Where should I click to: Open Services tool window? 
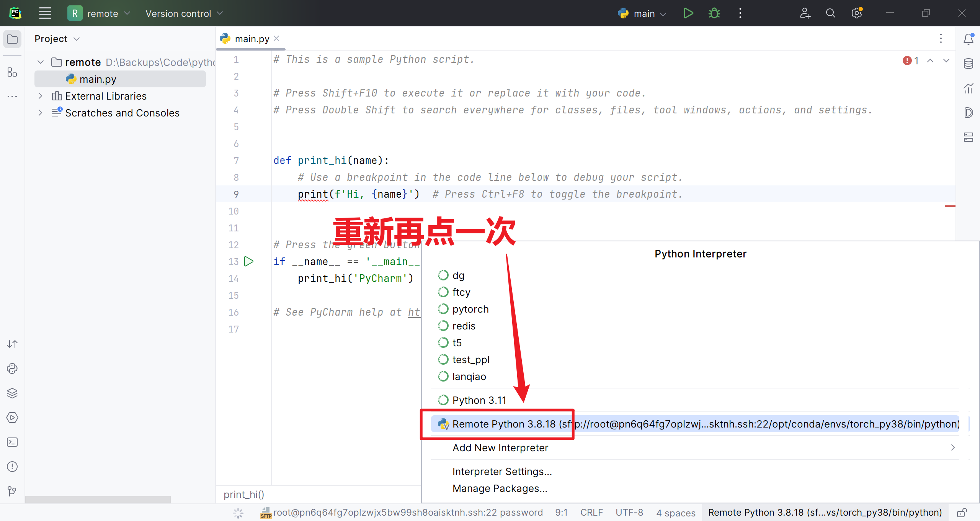click(x=12, y=418)
